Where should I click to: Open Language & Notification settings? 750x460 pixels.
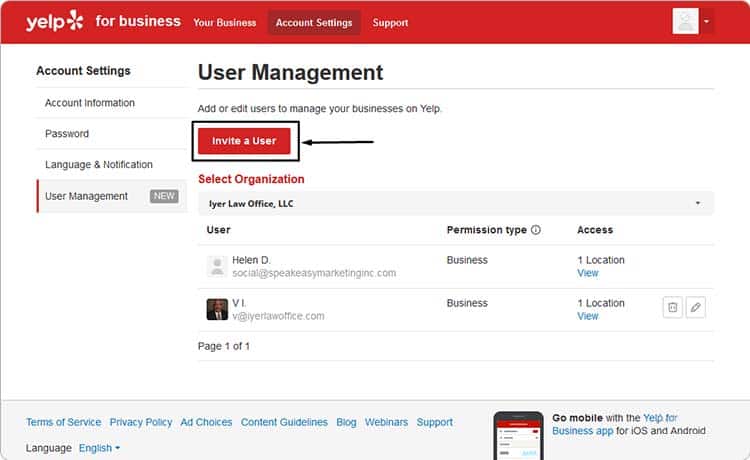click(x=99, y=164)
